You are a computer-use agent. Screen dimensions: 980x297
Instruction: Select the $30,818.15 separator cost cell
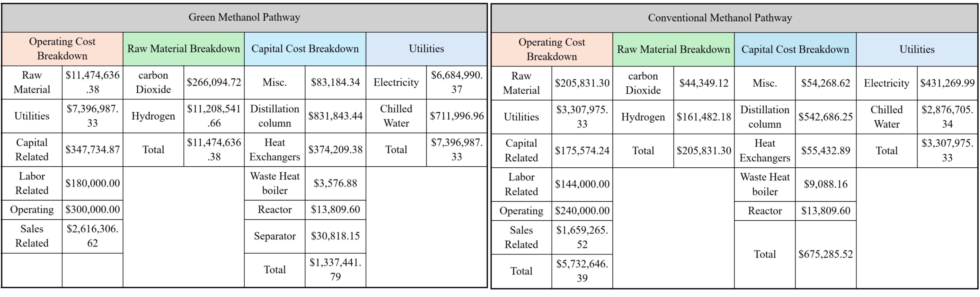pos(335,236)
